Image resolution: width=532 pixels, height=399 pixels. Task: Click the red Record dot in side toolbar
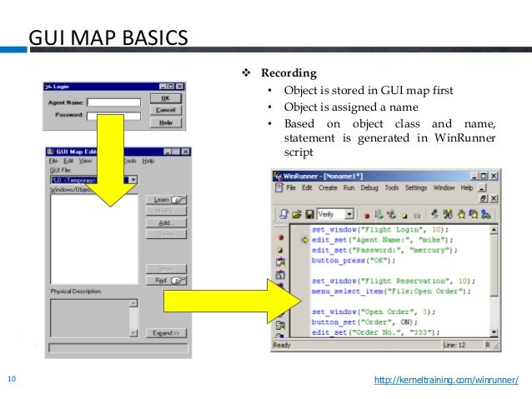(x=280, y=237)
